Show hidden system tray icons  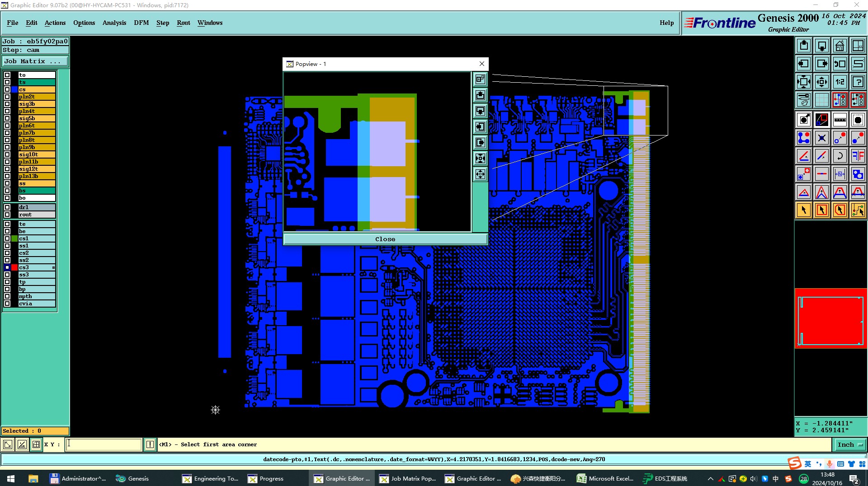click(x=710, y=479)
